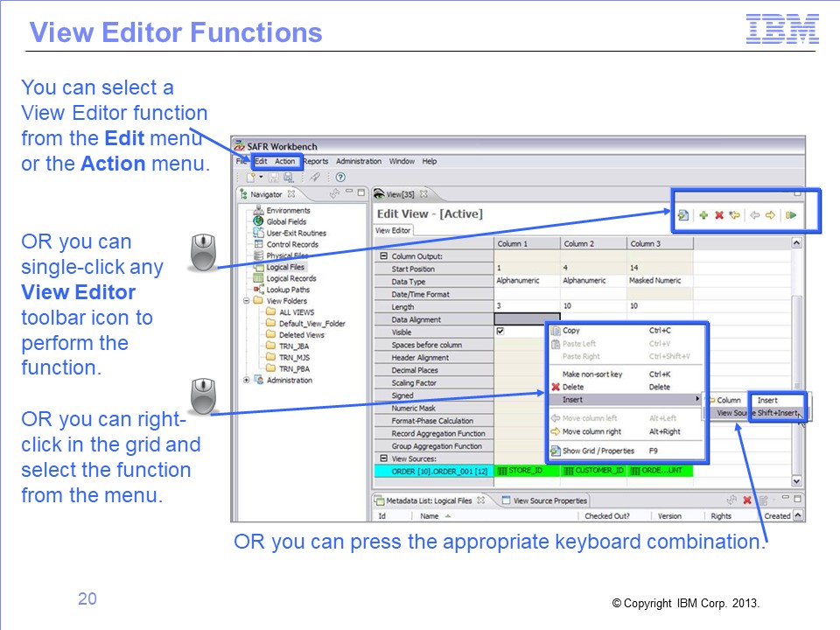This screenshot has width=840, height=630.
Task: Click the Column 3 header
Action: coord(660,244)
